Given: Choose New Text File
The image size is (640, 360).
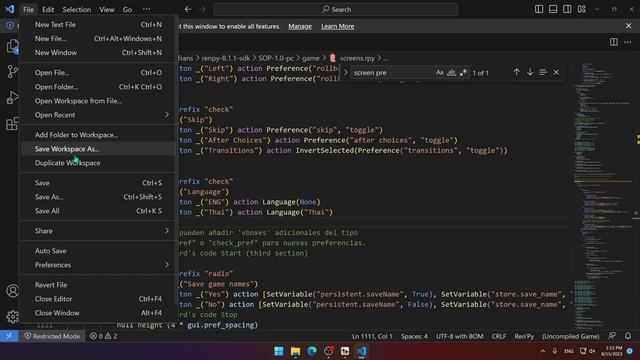Looking at the screenshot, I should click(98, 24).
